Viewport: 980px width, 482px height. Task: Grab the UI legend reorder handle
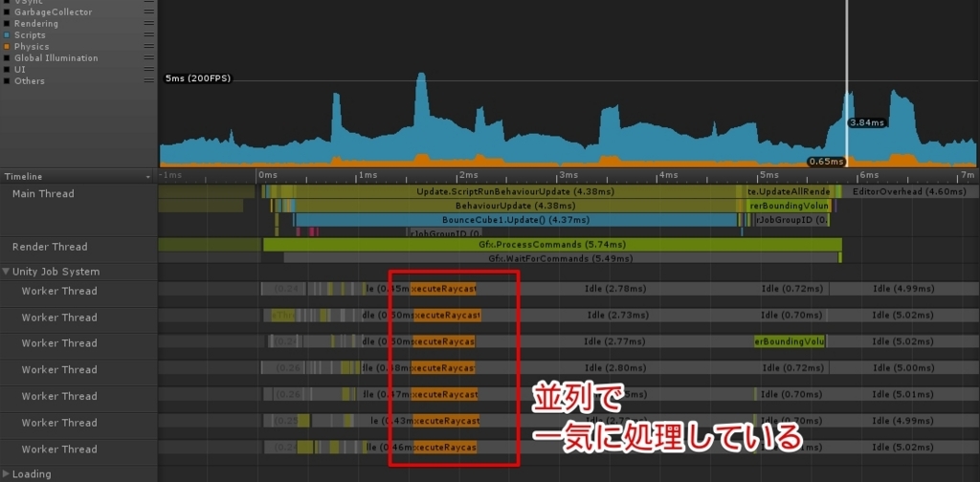coord(148,69)
